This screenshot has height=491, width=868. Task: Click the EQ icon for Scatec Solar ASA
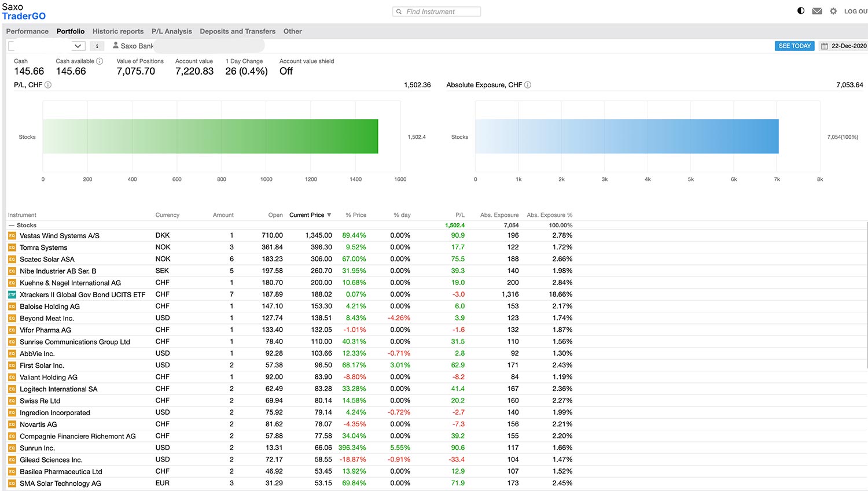click(x=12, y=260)
